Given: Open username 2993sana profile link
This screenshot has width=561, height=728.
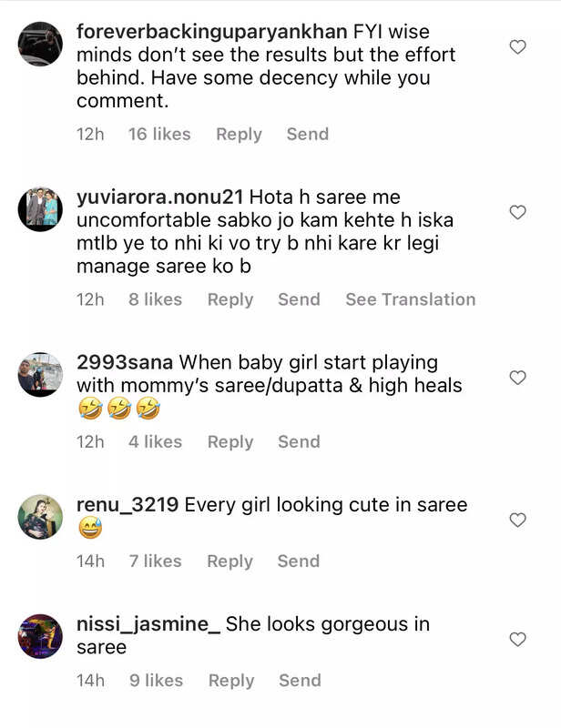Looking at the screenshot, I should click(x=126, y=362).
